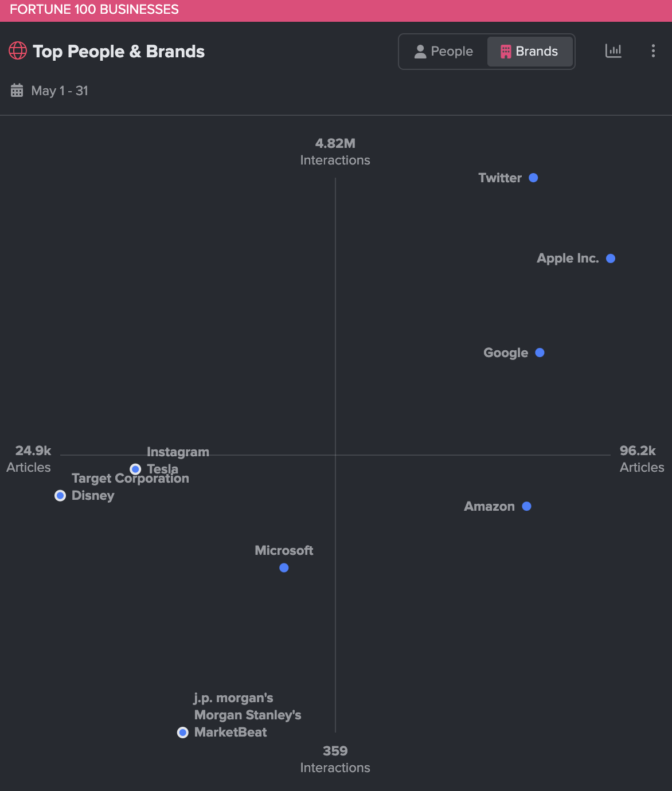The height and width of the screenshot is (791, 672).
Task: Click the building icon on the Brands button
Action: [505, 51]
